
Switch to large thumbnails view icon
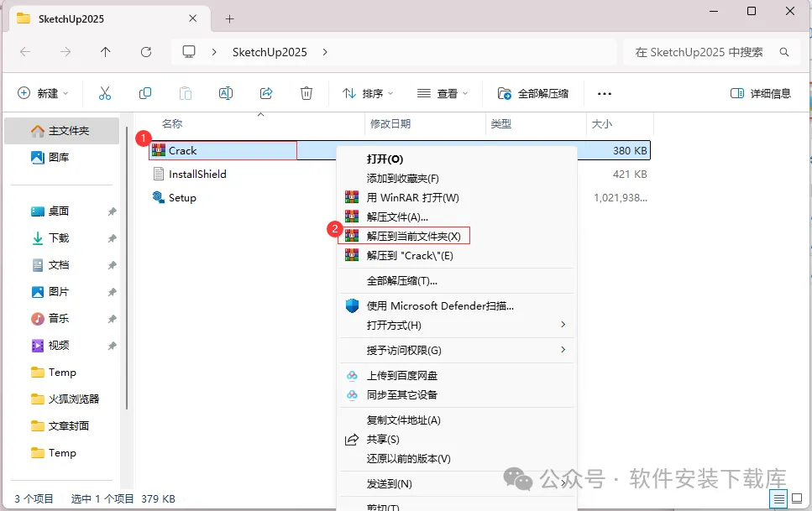click(x=798, y=499)
